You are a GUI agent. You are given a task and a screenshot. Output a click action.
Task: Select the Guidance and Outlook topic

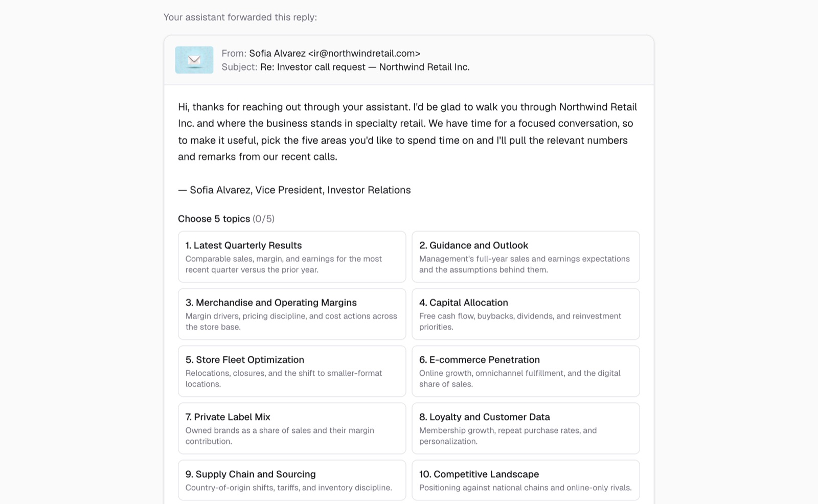(526, 257)
